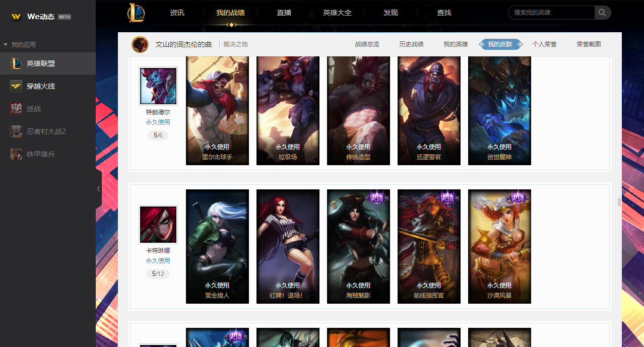Go to the 我的英雄 tab
This screenshot has height=347, width=644.
(456, 44)
